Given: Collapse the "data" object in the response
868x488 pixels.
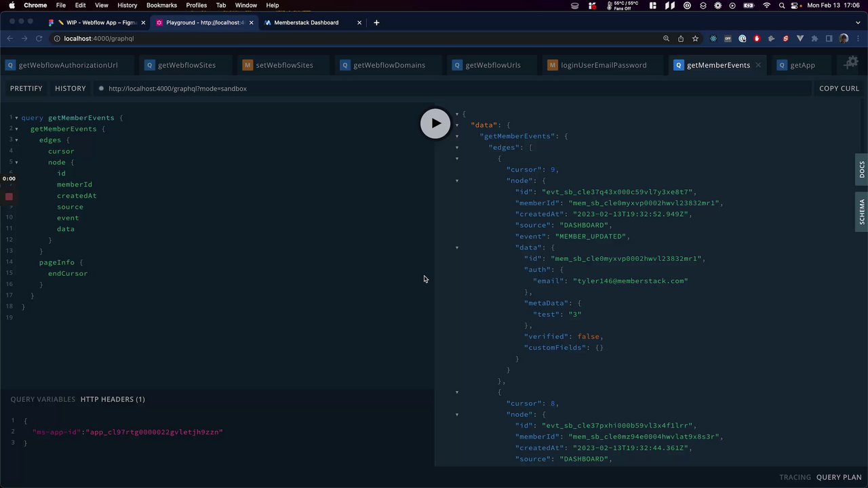Looking at the screenshot, I should pos(457,125).
